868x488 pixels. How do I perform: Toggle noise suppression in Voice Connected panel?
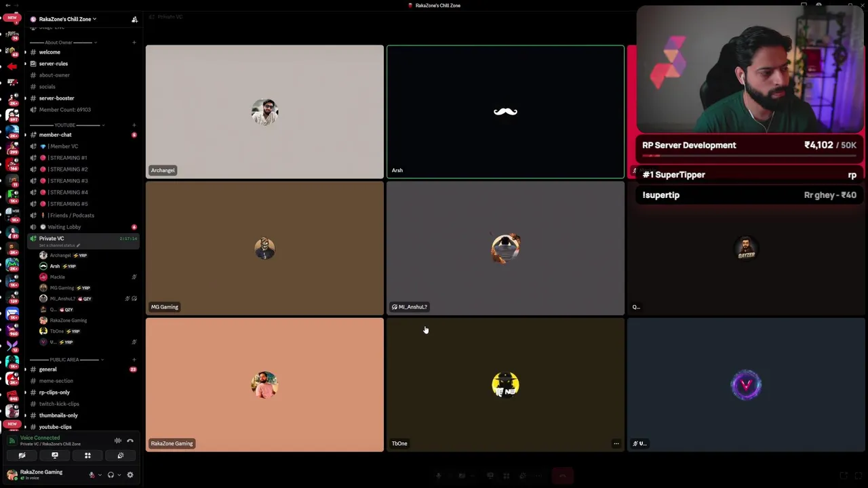coord(118,441)
